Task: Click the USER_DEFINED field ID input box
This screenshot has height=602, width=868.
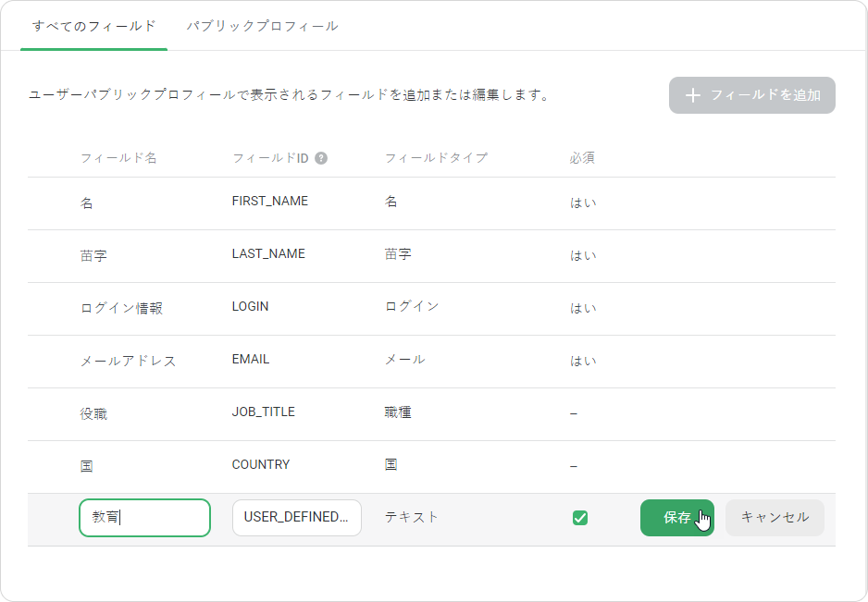Action: click(297, 518)
